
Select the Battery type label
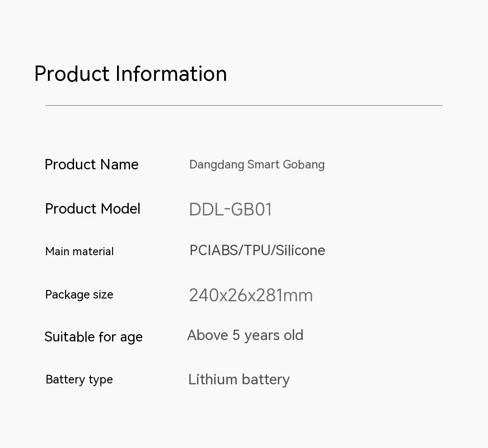79,380
